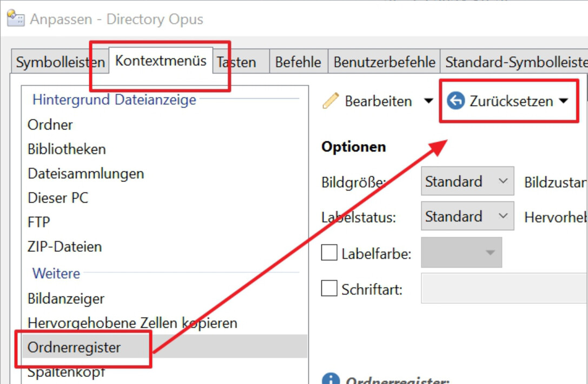Select the Ordnerregister list entry

(164, 347)
